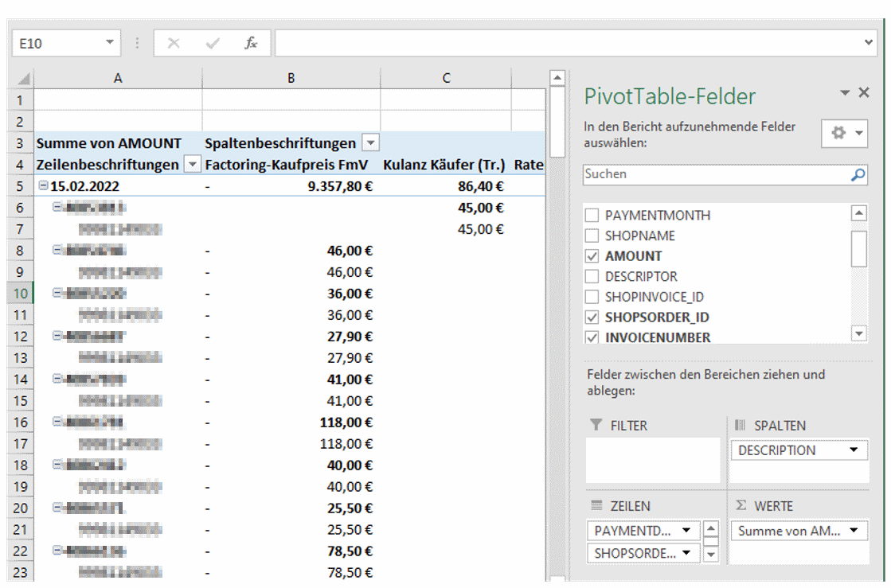Click the select-all corner triangle of the sheet
Image resolution: width=891 pixels, height=588 pixels.
24,79
